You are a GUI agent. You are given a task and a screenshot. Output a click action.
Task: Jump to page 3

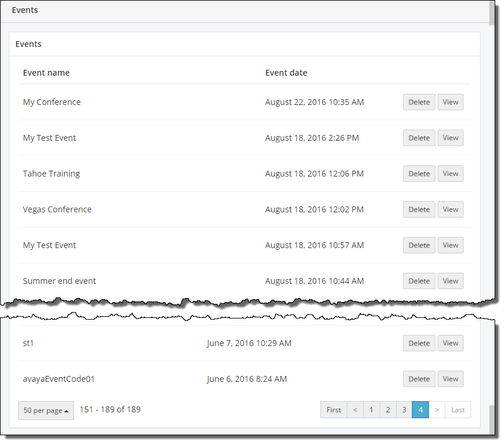pos(404,410)
